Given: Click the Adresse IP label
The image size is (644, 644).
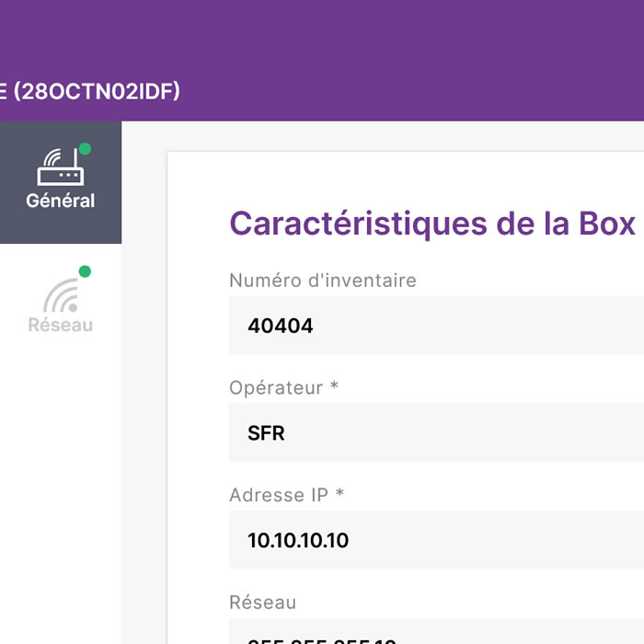Looking at the screenshot, I should click(286, 495).
